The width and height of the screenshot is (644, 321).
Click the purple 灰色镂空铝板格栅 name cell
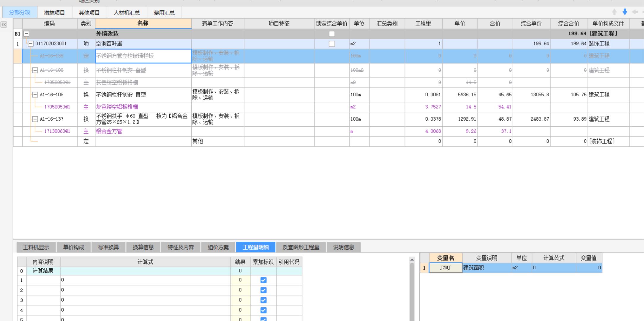[143, 107]
